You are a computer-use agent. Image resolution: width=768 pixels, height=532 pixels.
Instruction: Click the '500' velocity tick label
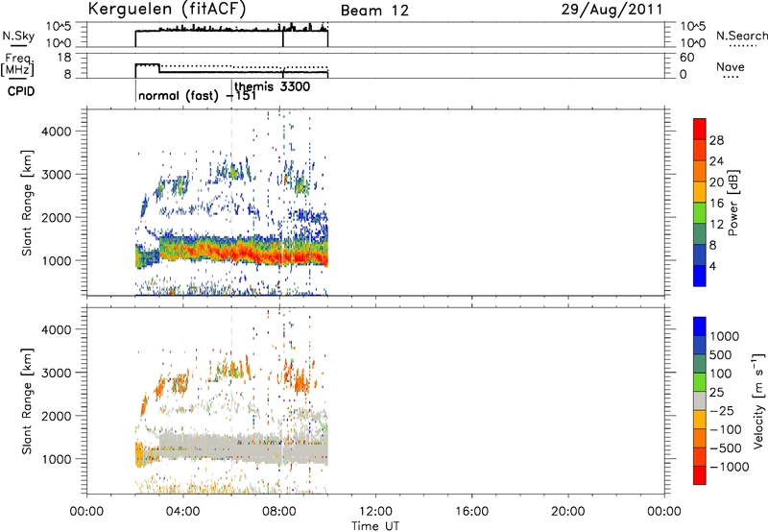point(720,355)
